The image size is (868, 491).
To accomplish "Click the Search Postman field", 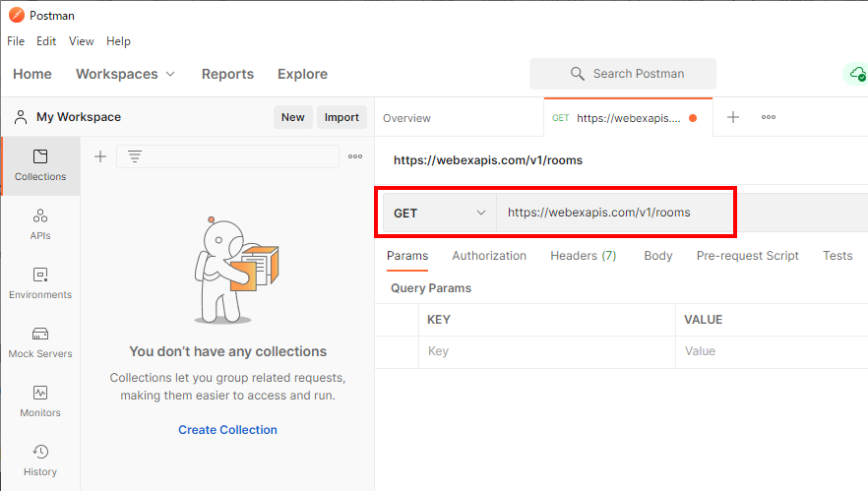I will (x=623, y=74).
